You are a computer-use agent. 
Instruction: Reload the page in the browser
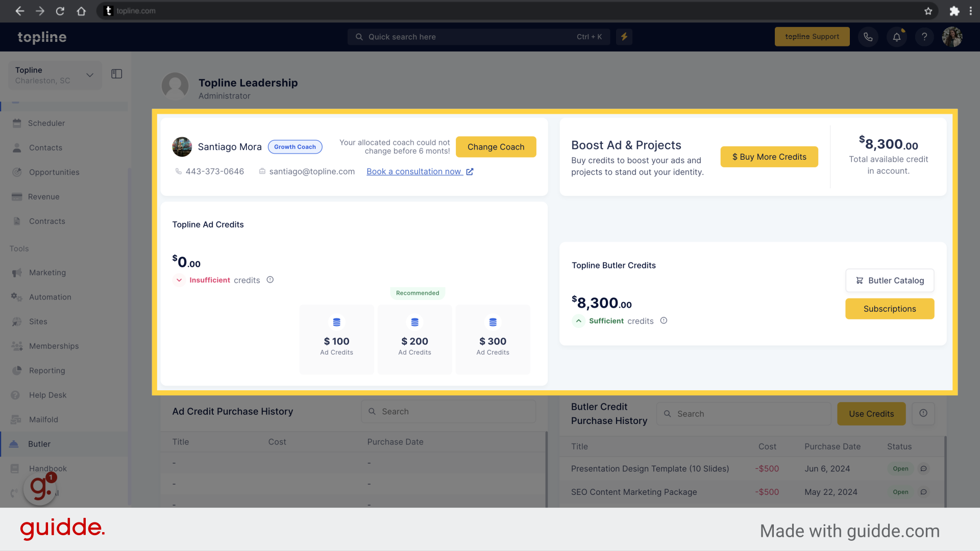(60, 11)
